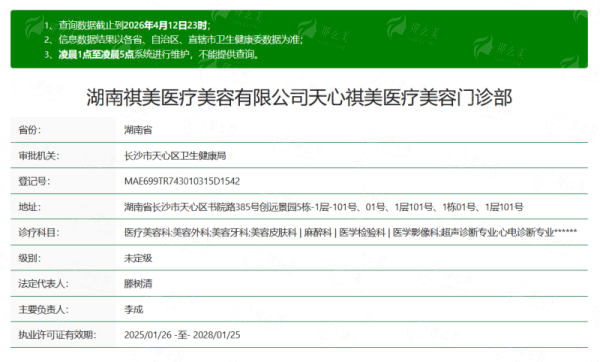Viewport: 600px width, 362px height.
Task: Click the 法定代表人 label
Action: coord(43,284)
